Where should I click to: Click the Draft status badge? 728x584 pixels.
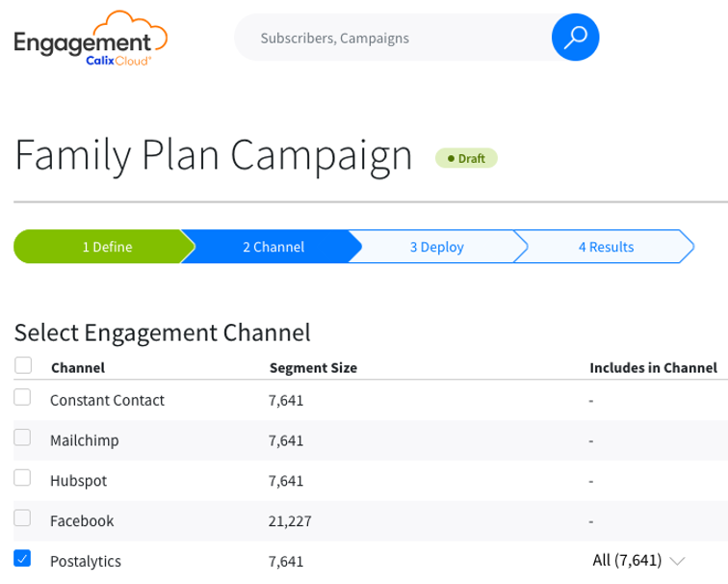click(x=466, y=158)
